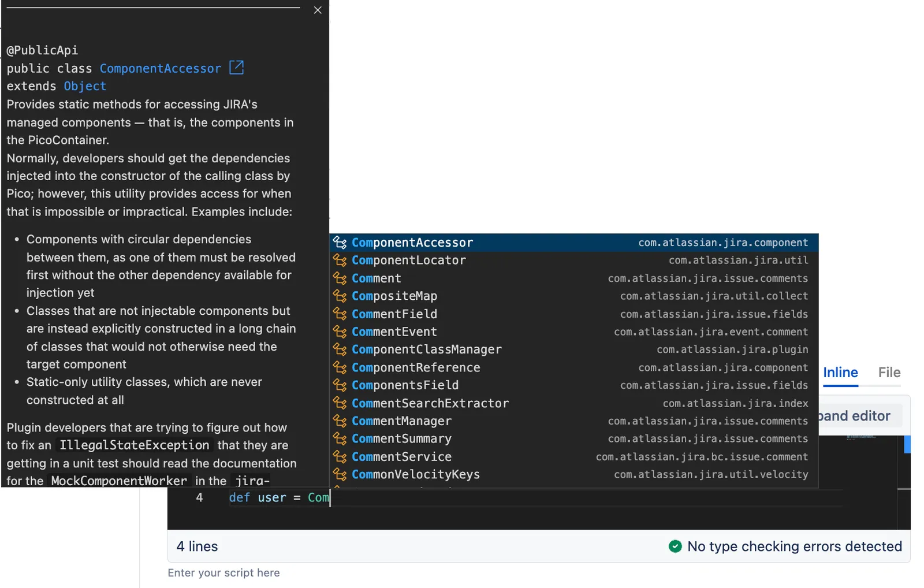
Task: Click class icon beside ComponentAccessor suggestion
Action: (x=340, y=243)
